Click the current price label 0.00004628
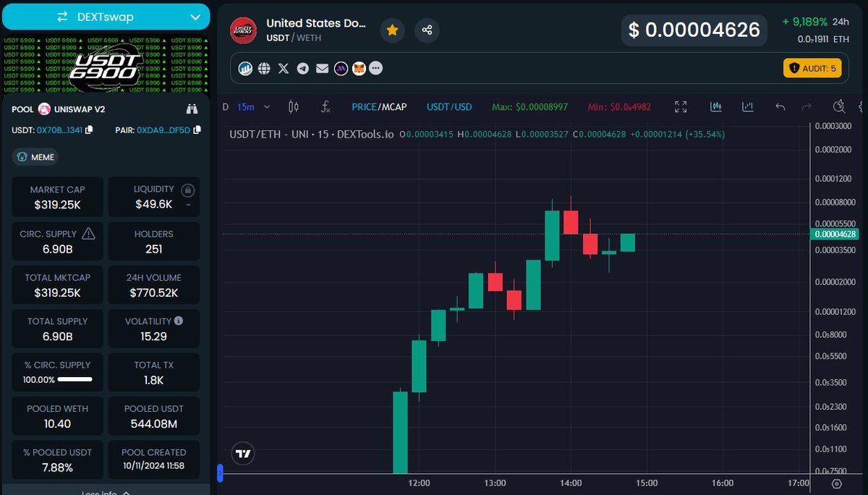 coord(835,234)
